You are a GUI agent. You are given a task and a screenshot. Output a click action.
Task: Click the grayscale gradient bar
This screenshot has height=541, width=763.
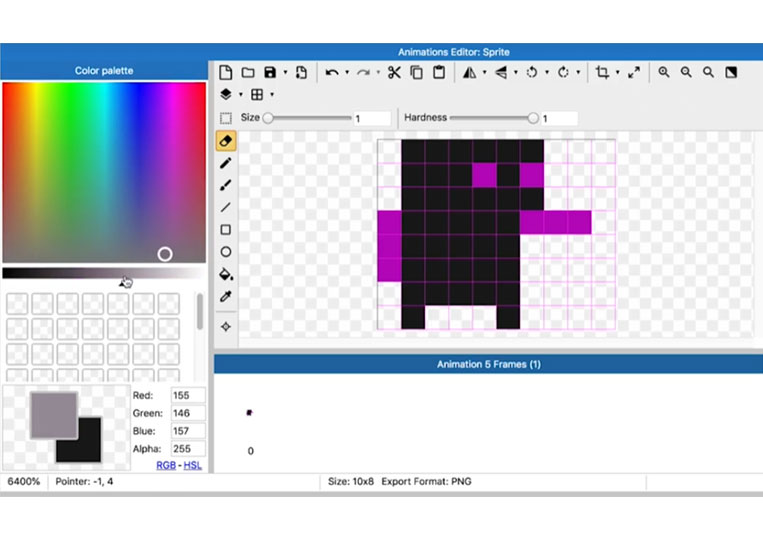(x=104, y=273)
